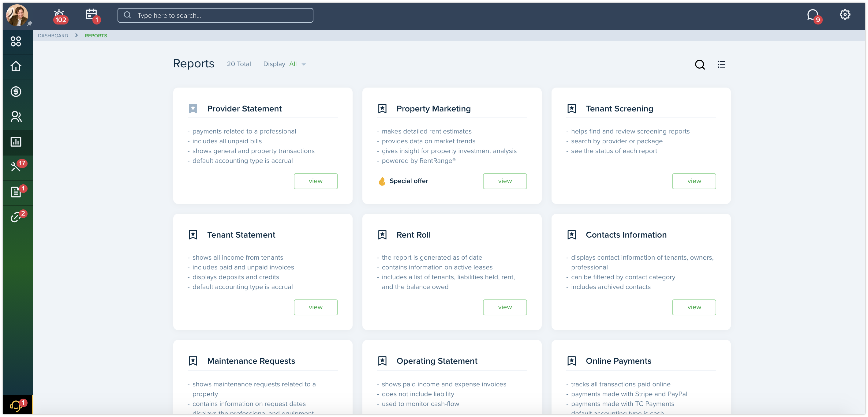Toggle bookmark on Contacts Information
868x417 pixels.
572,235
